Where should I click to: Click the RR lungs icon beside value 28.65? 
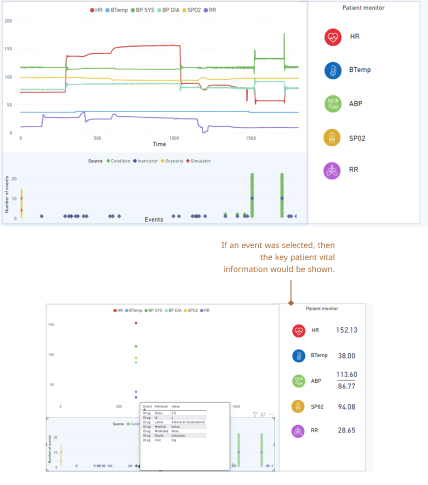(x=298, y=431)
